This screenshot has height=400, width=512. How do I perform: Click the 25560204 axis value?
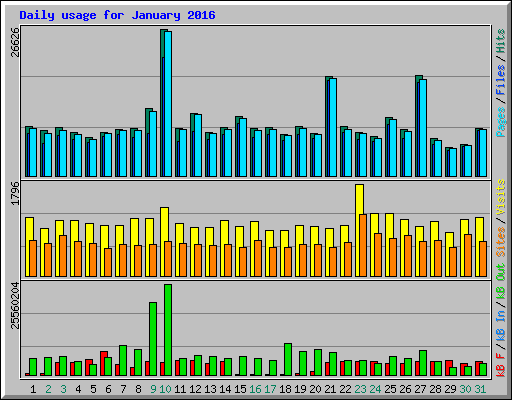[15, 305]
